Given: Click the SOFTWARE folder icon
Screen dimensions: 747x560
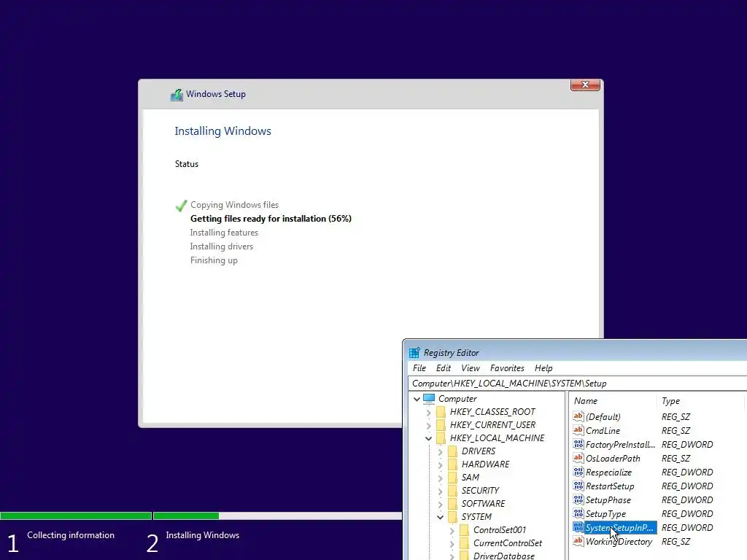Looking at the screenshot, I should 452,503.
